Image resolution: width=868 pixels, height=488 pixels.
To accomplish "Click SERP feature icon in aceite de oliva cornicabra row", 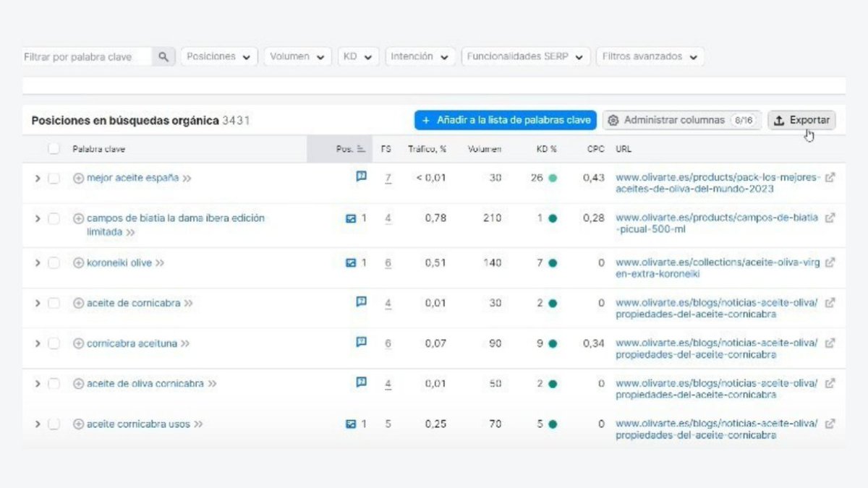I will pos(362,382).
